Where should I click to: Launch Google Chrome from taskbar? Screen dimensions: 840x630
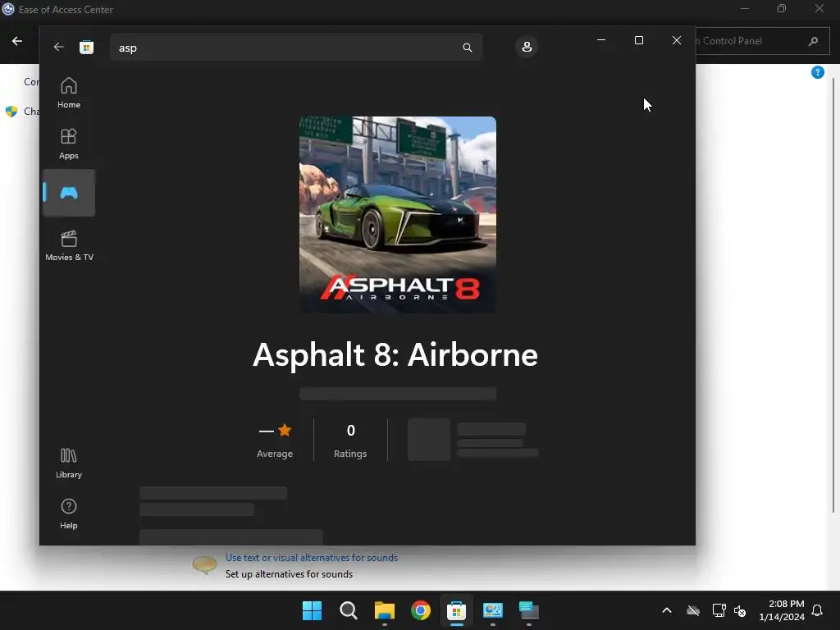pyautogui.click(x=421, y=610)
